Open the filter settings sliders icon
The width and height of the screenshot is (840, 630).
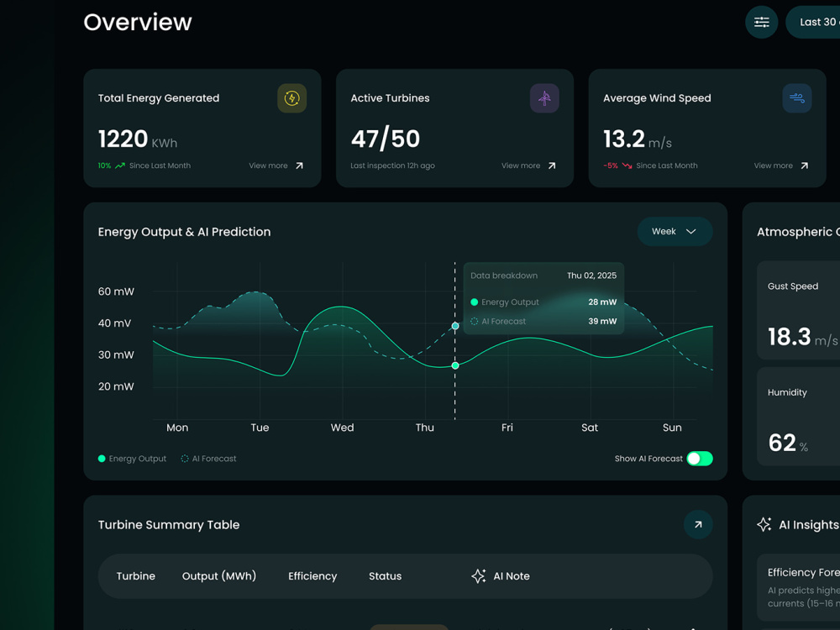click(x=761, y=22)
